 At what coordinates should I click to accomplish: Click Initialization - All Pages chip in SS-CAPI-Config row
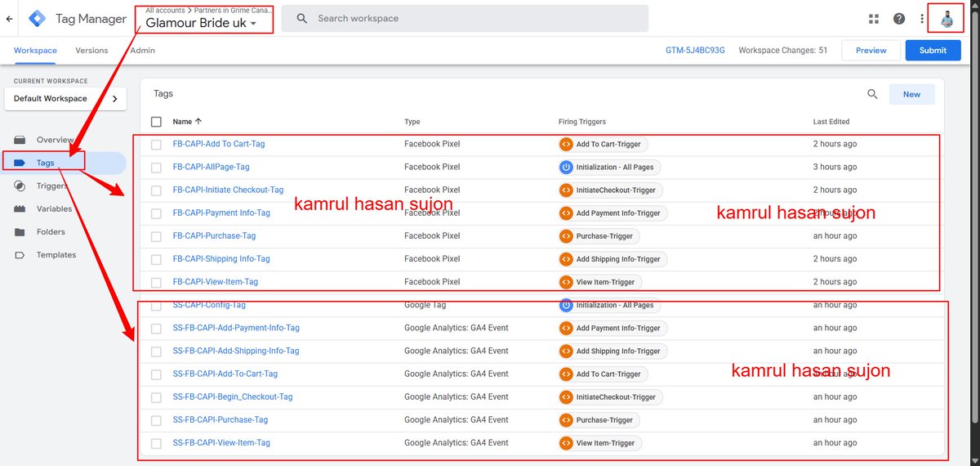click(x=609, y=305)
